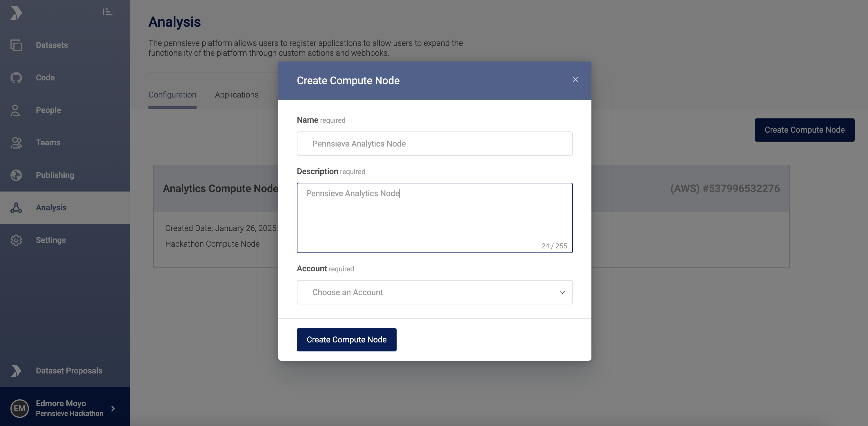
Task: Submit the modal's Create Compute Node button
Action: 346,340
